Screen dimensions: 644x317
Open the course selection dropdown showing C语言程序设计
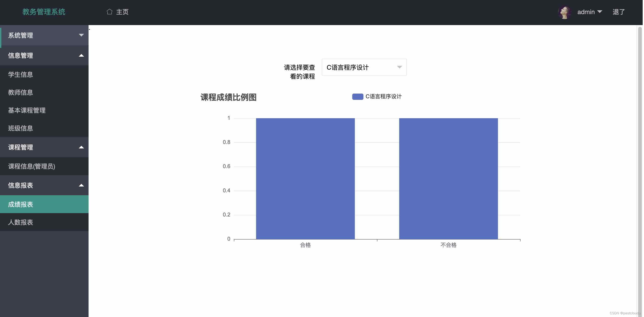pyautogui.click(x=364, y=67)
